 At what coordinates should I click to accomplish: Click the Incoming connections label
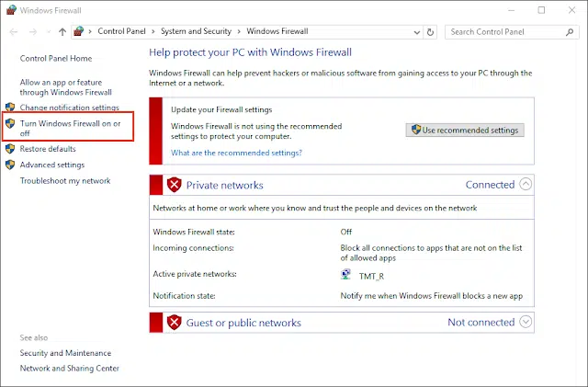tap(193, 248)
